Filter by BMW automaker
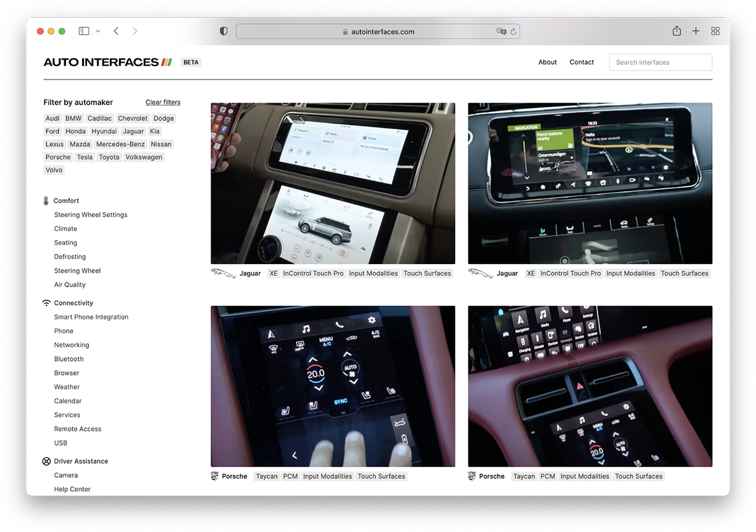Image resolution: width=756 pixels, height=532 pixels. tap(73, 118)
